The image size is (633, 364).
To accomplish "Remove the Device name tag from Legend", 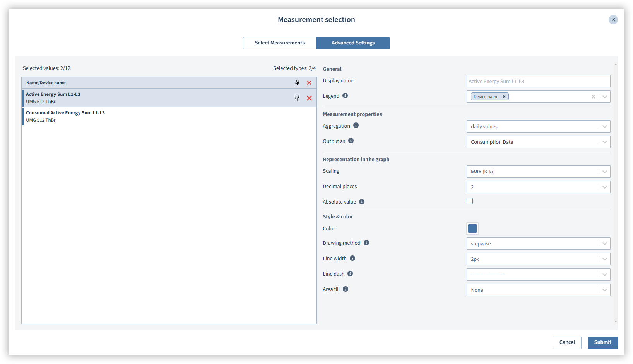I will 504,96.
